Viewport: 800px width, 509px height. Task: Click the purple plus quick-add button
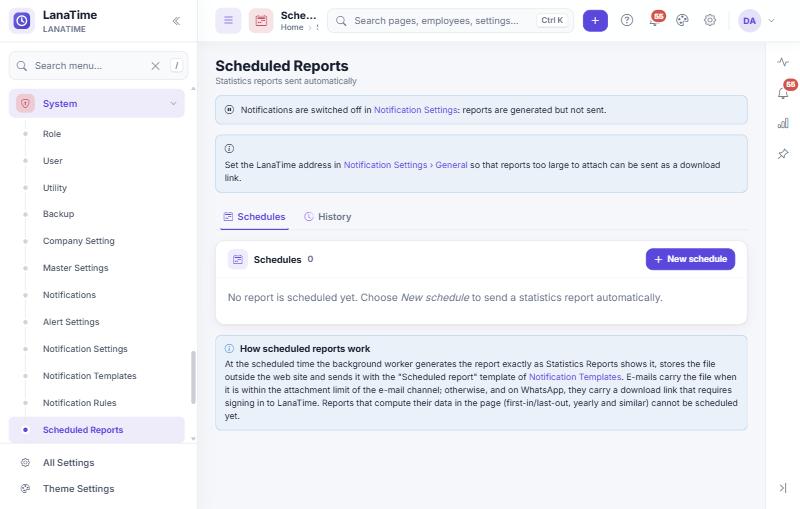click(x=595, y=21)
